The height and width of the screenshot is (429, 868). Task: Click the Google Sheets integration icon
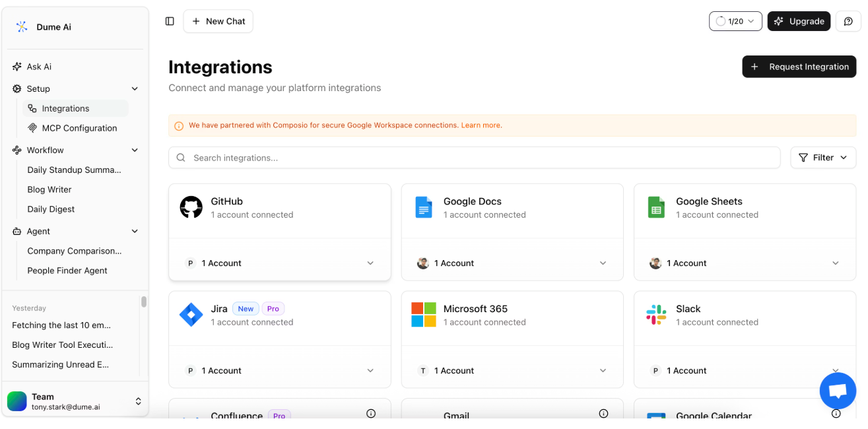coord(656,207)
